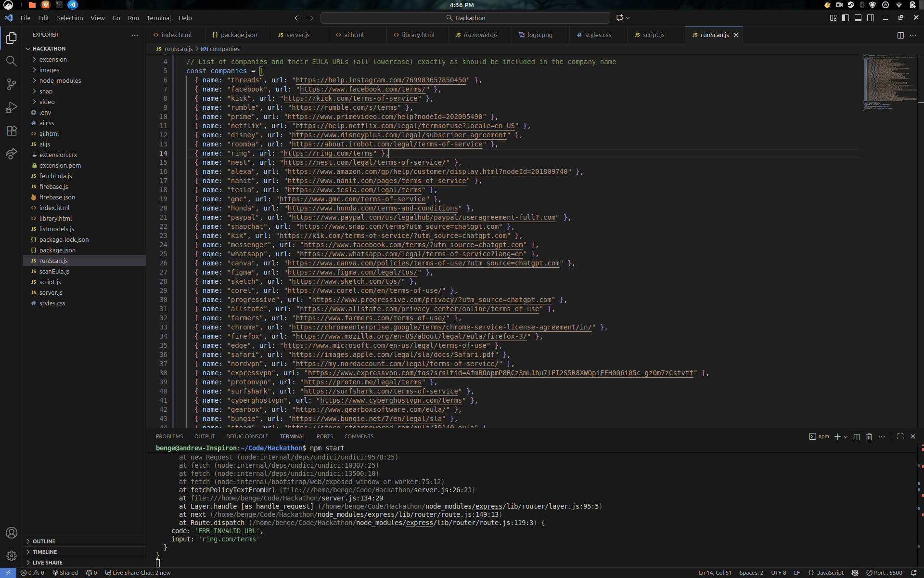The height and width of the screenshot is (578, 924).
Task: Switch to the server.js editor tab
Action: 297,35
